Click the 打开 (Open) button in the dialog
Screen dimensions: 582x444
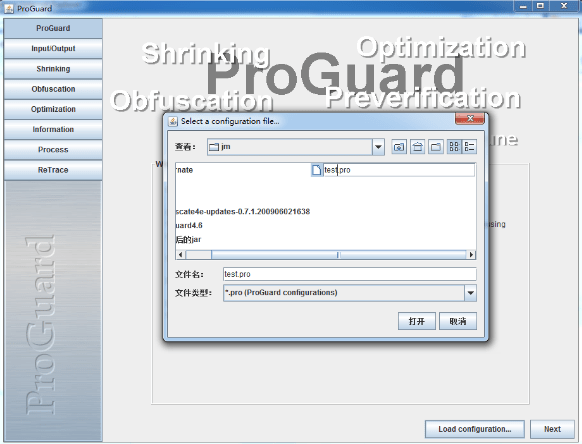click(x=416, y=321)
